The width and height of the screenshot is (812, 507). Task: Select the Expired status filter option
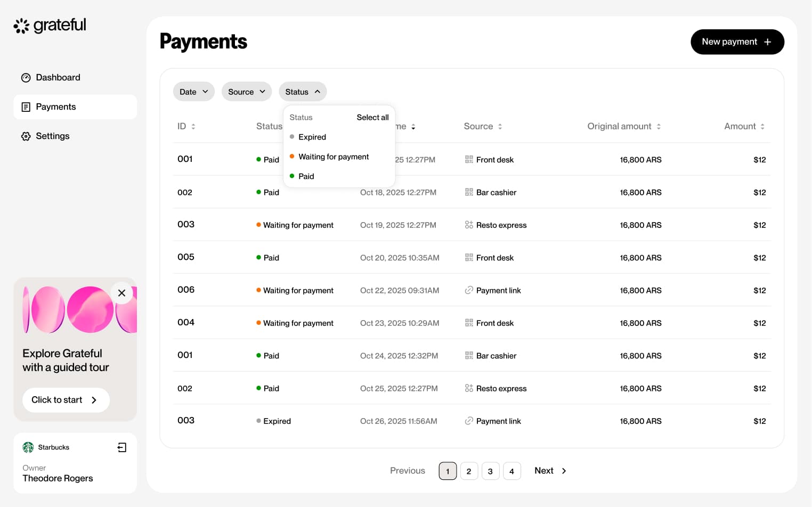tap(312, 137)
